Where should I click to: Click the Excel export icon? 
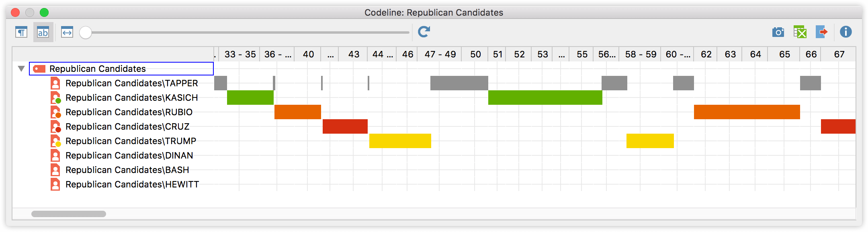(x=800, y=32)
